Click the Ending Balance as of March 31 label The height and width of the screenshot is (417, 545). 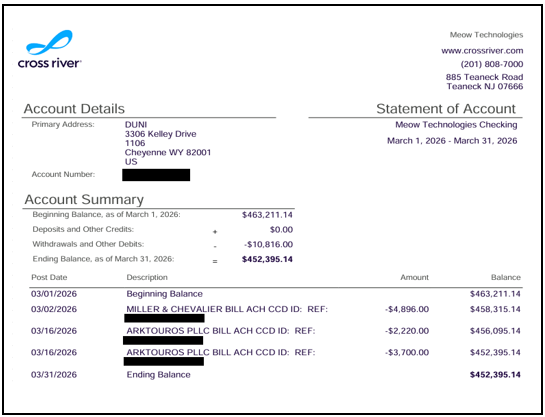103,259
